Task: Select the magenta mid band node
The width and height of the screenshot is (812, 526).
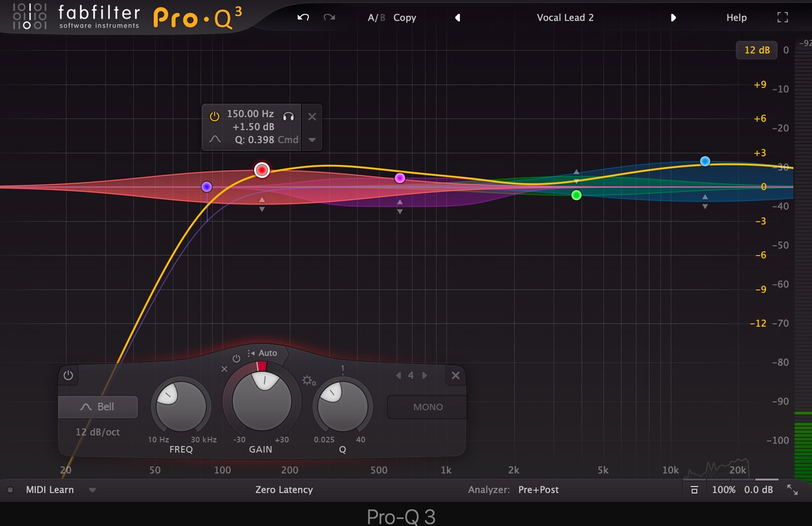Action: tap(400, 178)
